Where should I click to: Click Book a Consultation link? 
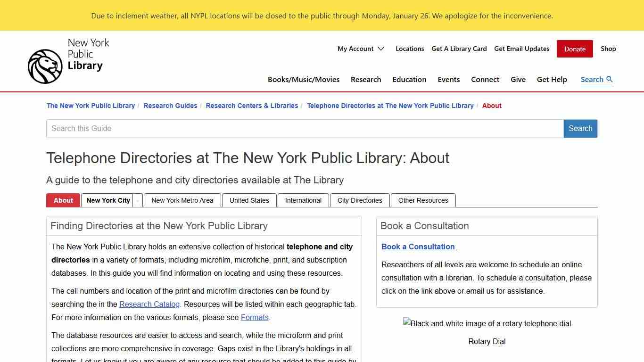418,247
